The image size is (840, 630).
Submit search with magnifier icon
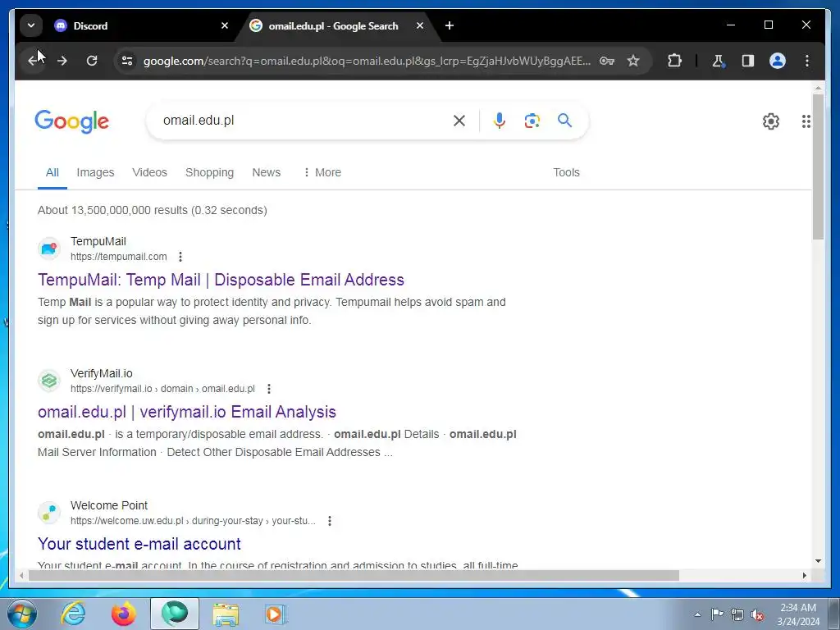(564, 120)
